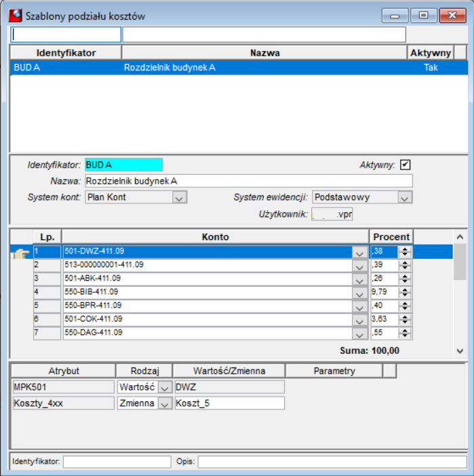Click the bottom Opis field
Viewport: 474px width, 476px height.
point(332,462)
